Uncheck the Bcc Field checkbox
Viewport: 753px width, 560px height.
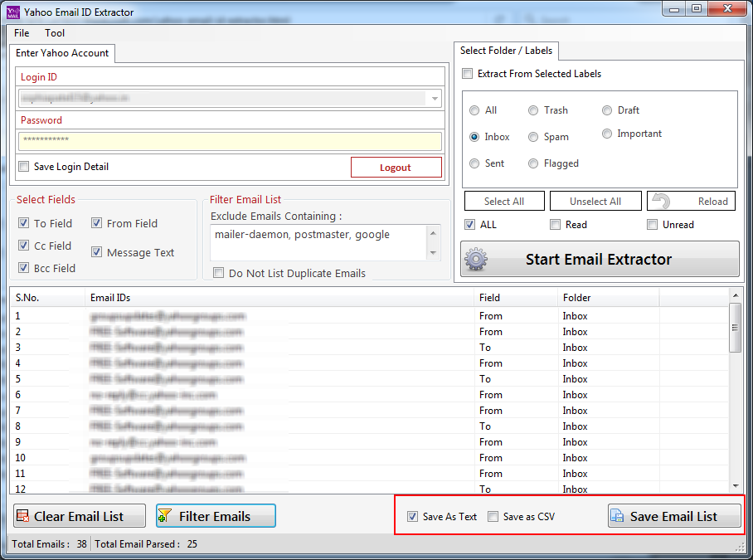[x=23, y=267]
